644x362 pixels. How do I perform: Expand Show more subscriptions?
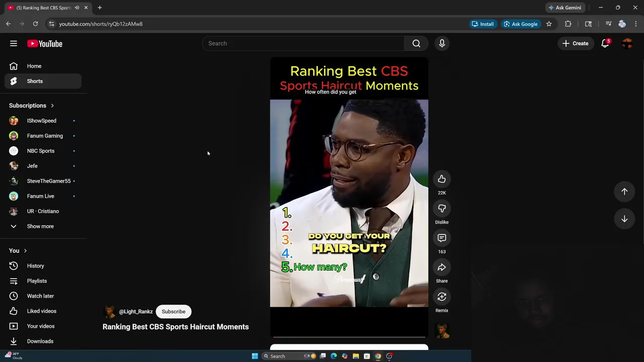[x=43, y=226]
